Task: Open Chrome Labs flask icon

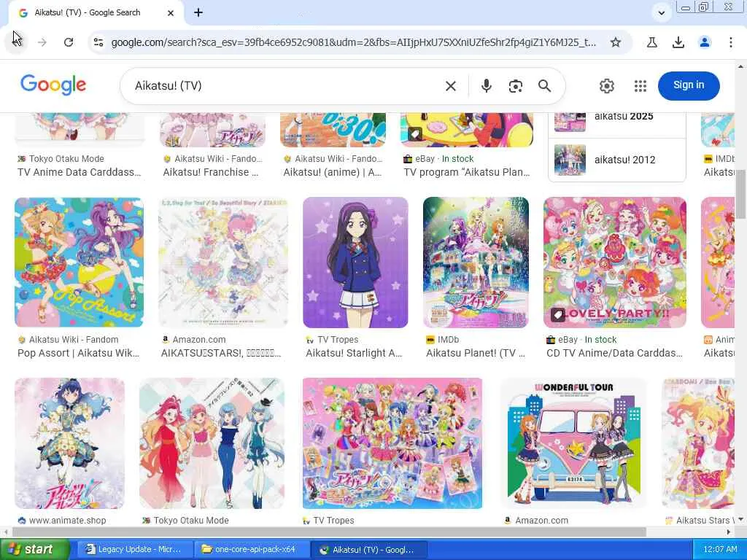Action: (x=651, y=42)
